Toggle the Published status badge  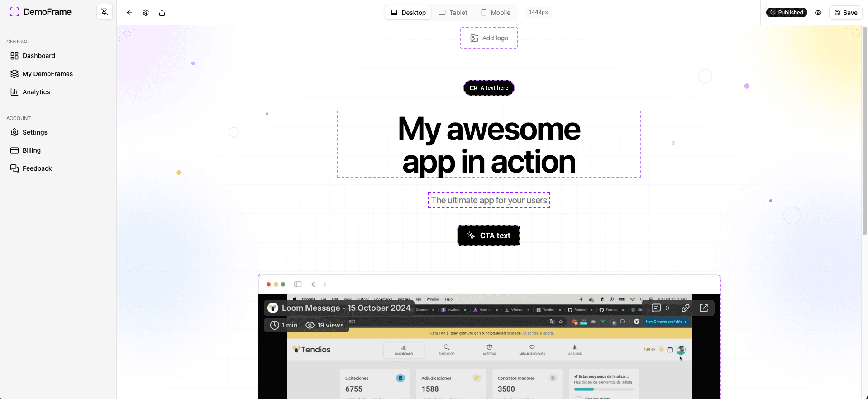[x=787, y=13]
